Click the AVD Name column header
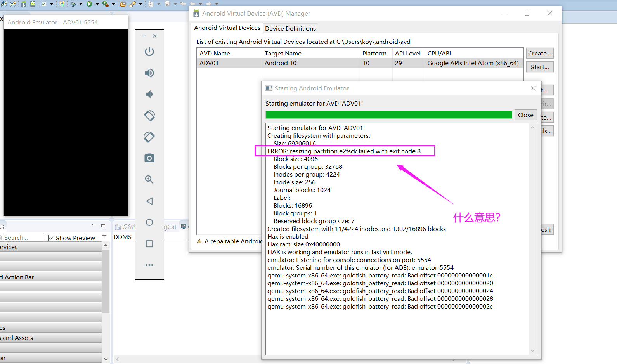The width and height of the screenshot is (617, 364). tap(229, 53)
